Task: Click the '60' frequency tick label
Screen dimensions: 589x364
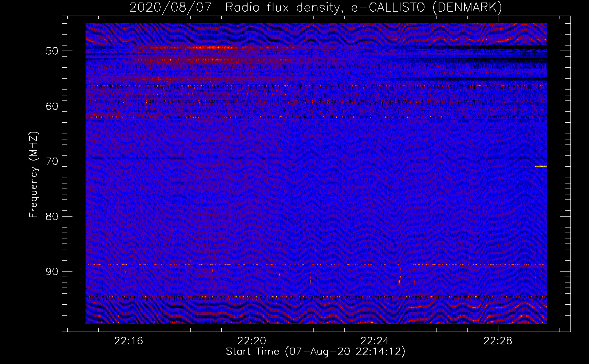Action: (52, 106)
